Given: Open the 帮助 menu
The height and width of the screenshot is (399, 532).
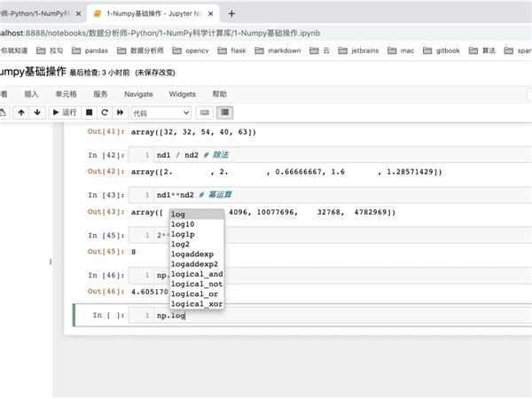Looking at the screenshot, I should 220,94.
